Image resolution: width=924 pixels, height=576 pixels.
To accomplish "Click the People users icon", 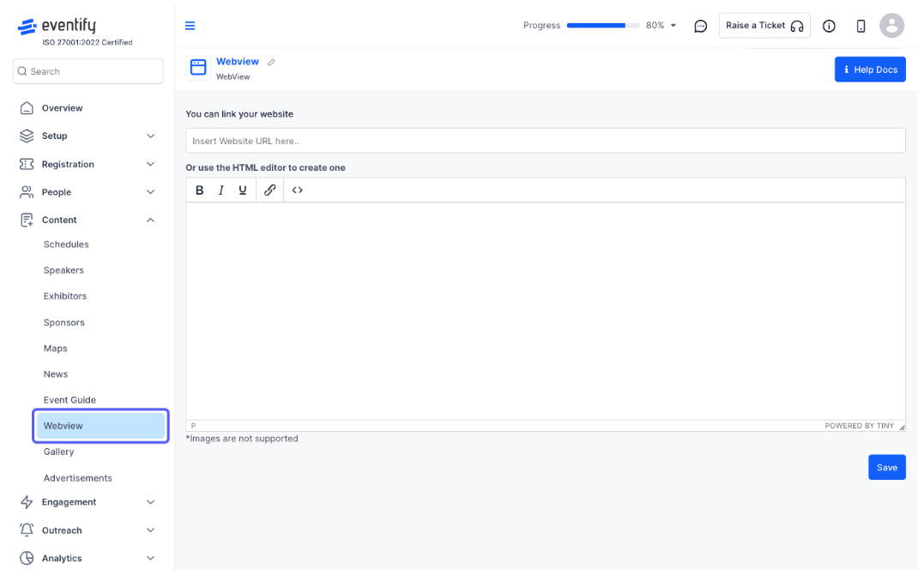I will [x=27, y=192].
